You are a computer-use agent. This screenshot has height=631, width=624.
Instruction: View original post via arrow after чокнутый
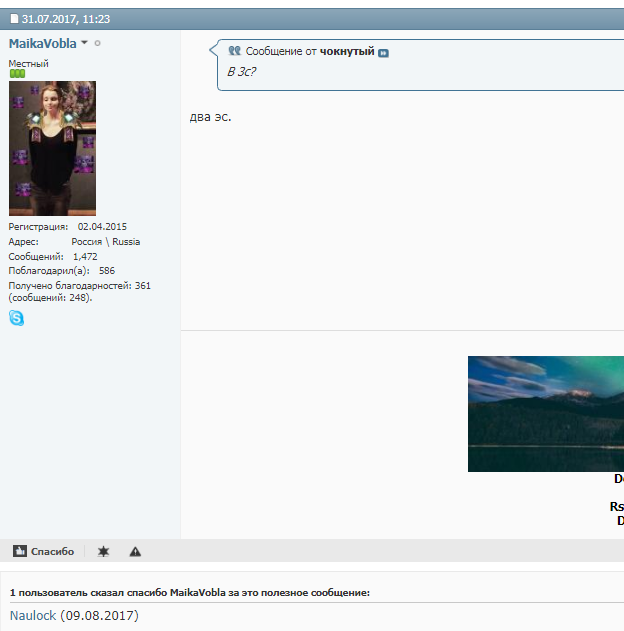[383, 53]
